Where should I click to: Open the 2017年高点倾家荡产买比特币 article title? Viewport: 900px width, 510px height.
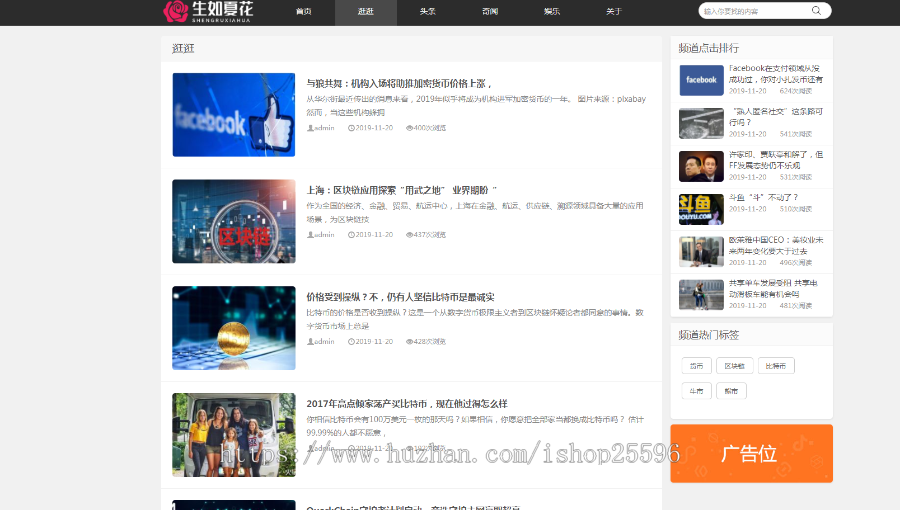point(407,404)
